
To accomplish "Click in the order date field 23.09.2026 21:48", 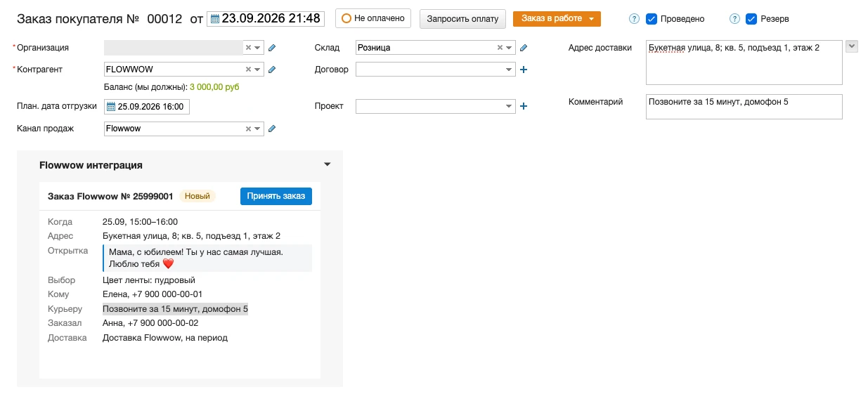I will [x=266, y=19].
